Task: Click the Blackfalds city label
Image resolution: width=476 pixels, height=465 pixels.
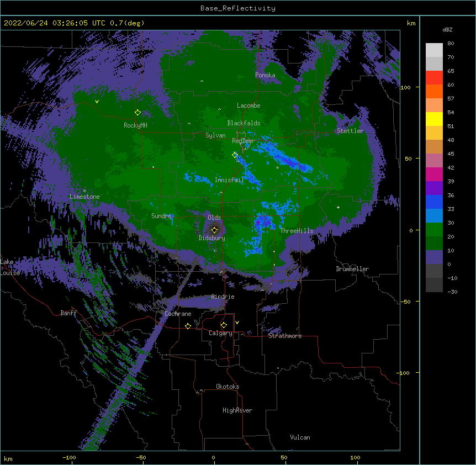Action: pyautogui.click(x=244, y=123)
